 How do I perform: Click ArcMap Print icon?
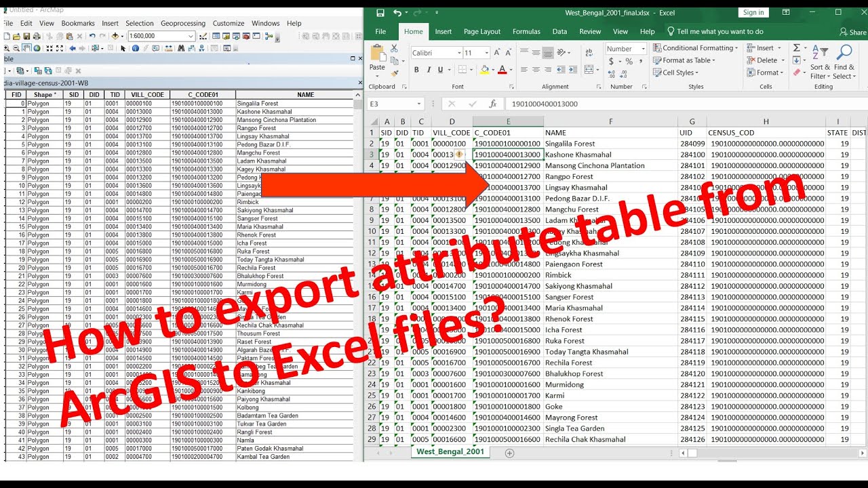36,36
